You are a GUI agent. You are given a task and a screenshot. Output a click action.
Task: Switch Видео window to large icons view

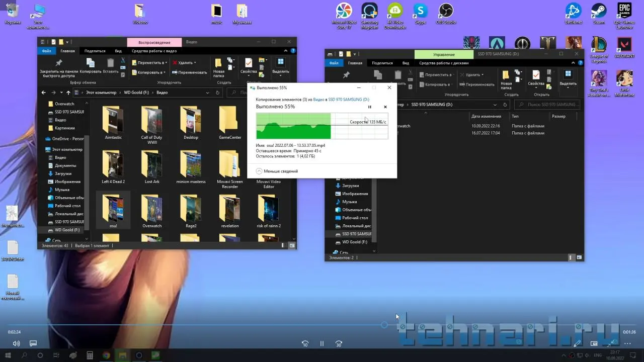click(291, 246)
